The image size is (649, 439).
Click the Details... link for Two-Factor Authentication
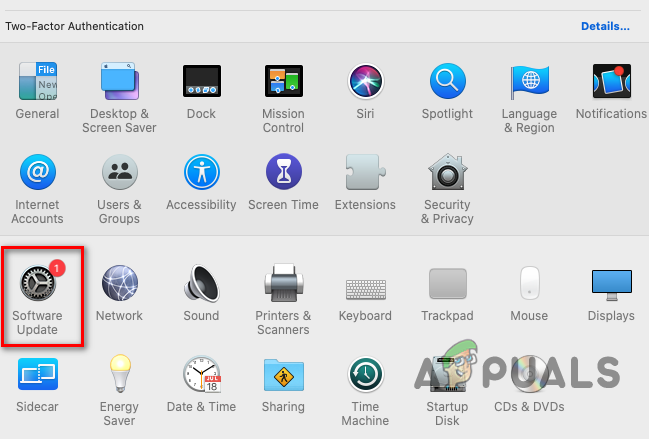[x=605, y=26]
